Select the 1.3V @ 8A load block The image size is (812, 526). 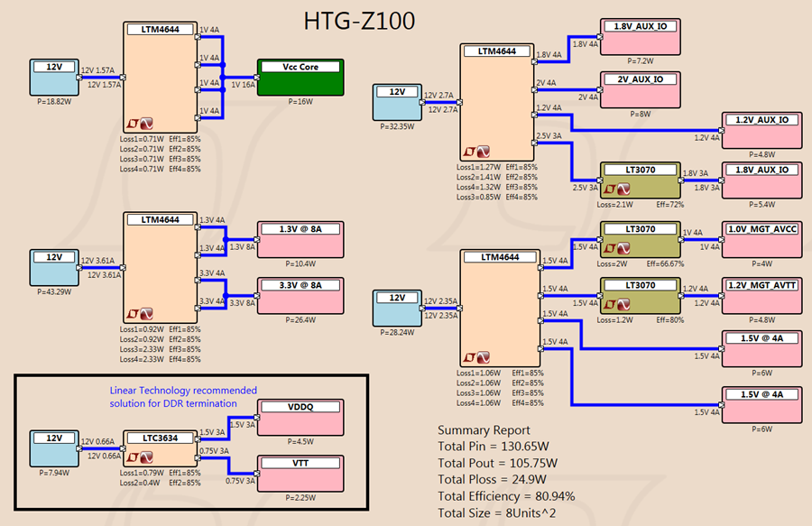coord(300,240)
